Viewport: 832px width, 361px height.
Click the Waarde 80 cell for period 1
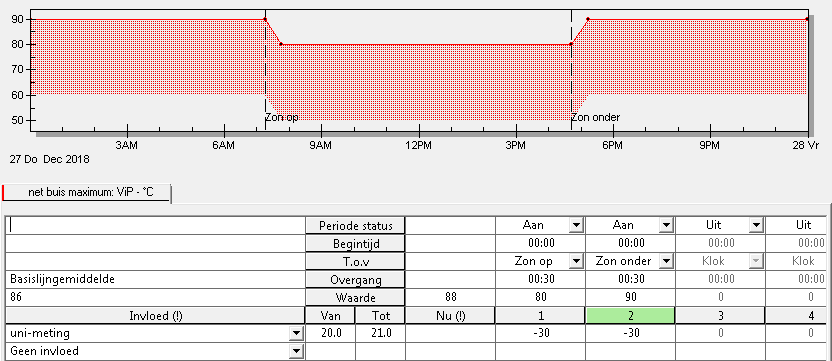pyautogui.click(x=540, y=297)
